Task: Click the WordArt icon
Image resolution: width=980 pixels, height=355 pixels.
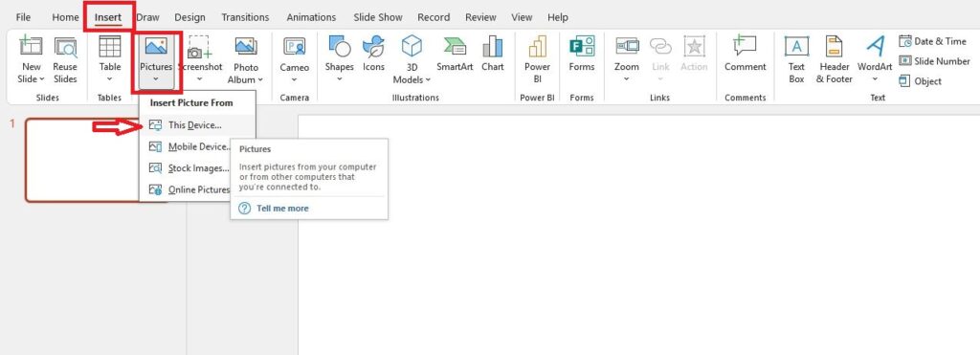Action: pos(875,46)
